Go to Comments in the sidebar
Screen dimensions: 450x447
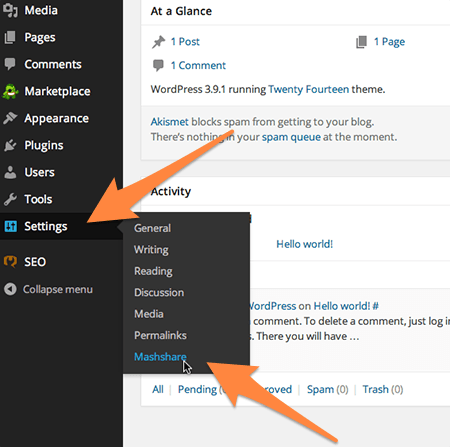pyautogui.click(x=53, y=64)
